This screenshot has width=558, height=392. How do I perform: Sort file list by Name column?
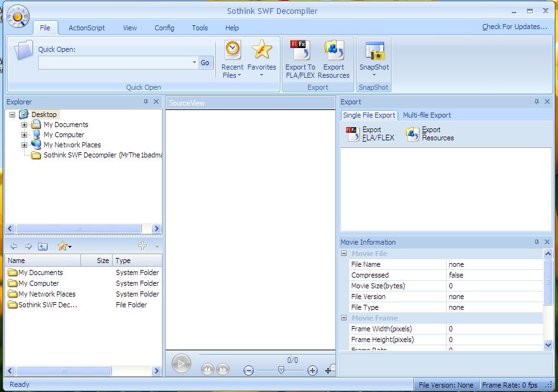tap(43, 260)
